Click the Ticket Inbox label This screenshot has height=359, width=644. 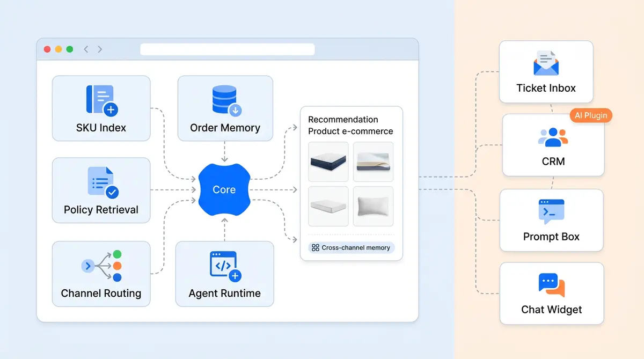click(x=546, y=88)
